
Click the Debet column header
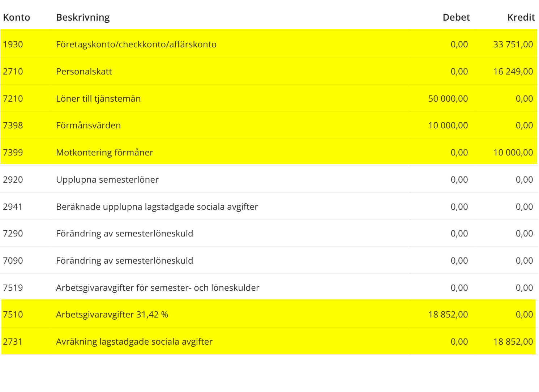(456, 17)
